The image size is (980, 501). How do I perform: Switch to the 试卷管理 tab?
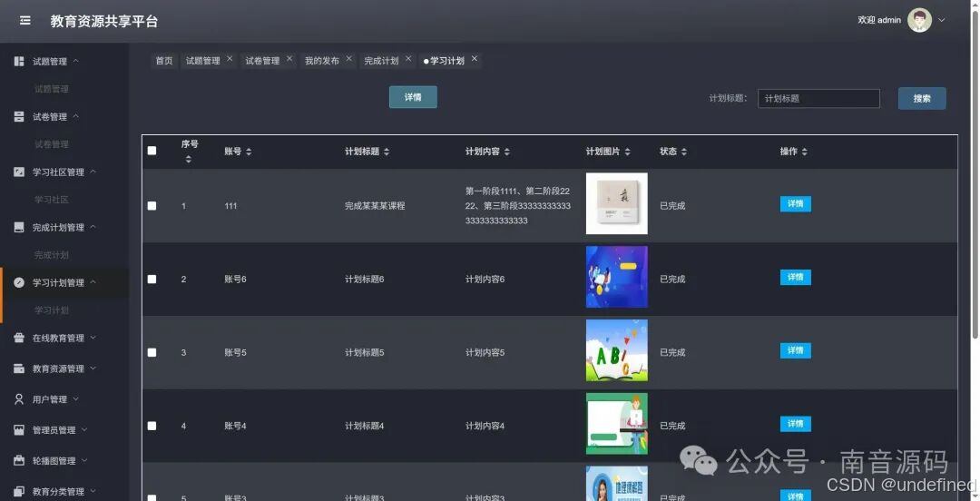tap(262, 61)
